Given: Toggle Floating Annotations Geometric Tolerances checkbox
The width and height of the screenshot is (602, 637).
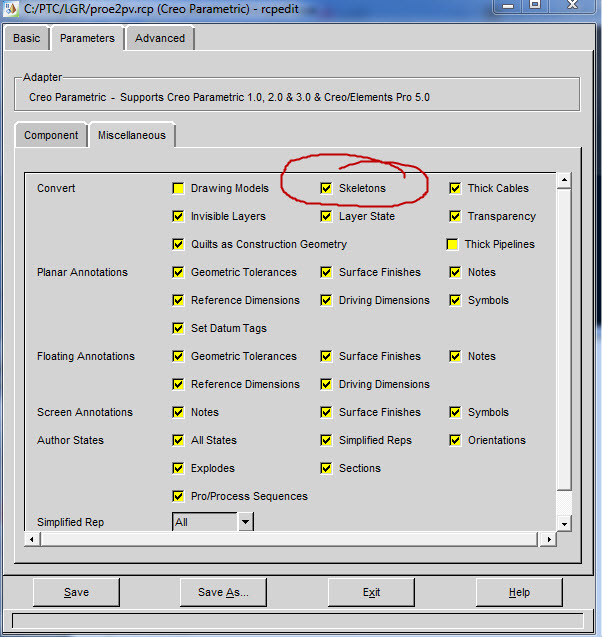Looking at the screenshot, I should [x=178, y=356].
